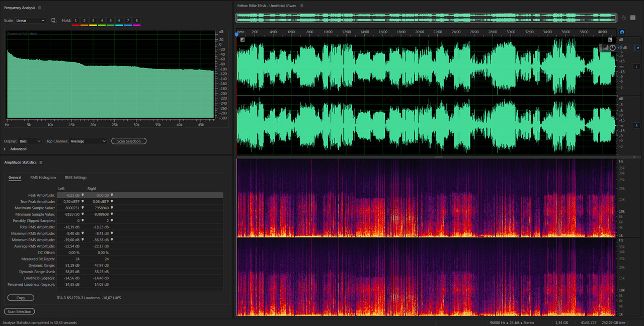644x326 pixels.
Task: Click the fade out handle icon
Action: pos(610,39)
